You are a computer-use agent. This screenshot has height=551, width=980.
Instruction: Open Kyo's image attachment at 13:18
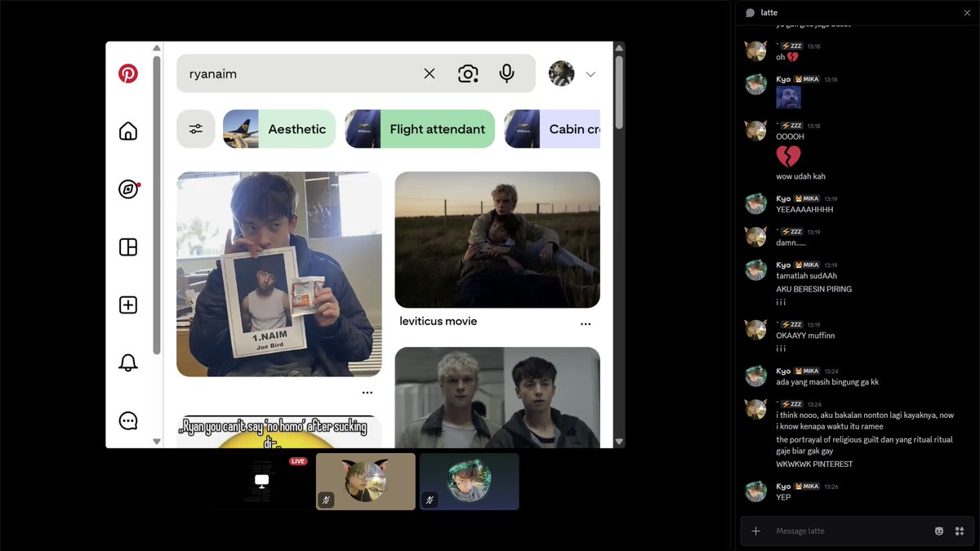coord(788,97)
